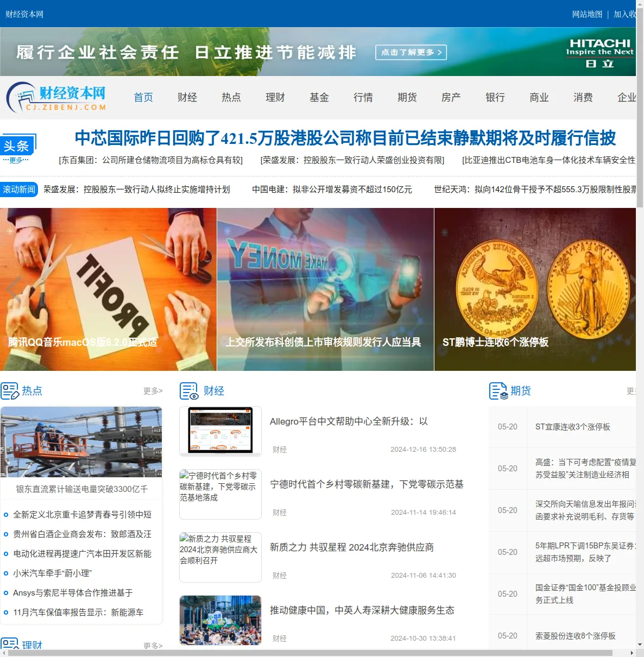The width and height of the screenshot is (644, 657).
Task: Click the 热点 section document icon
Action: 10,391
